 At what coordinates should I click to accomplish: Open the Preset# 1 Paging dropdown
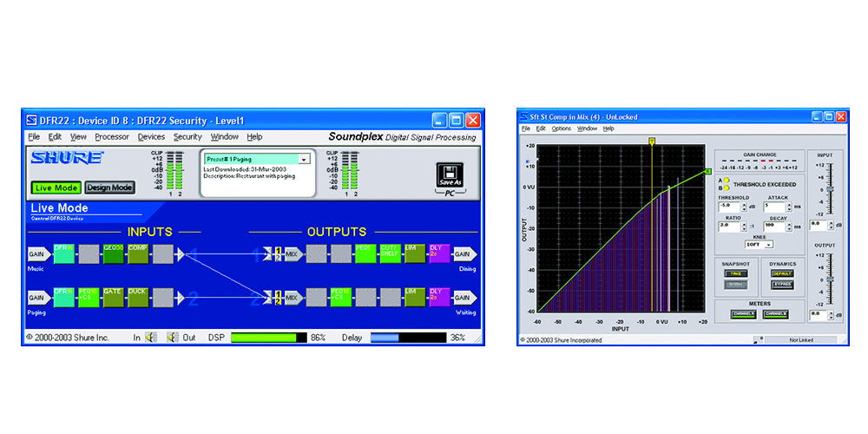(303, 160)
